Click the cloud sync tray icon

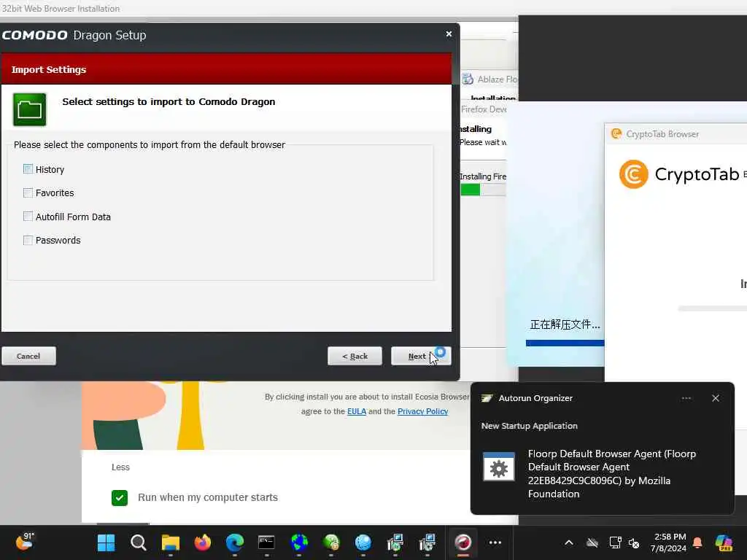(592, 542)
